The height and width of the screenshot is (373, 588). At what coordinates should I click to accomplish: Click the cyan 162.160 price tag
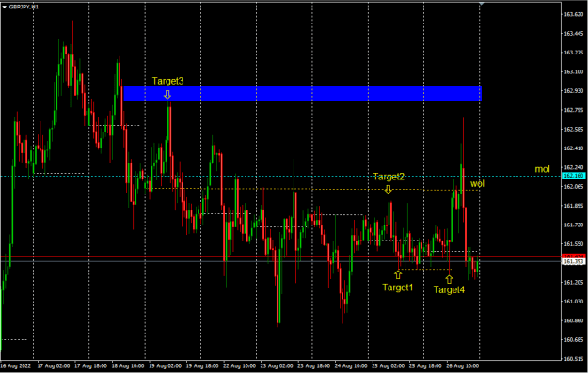[574, 176]
